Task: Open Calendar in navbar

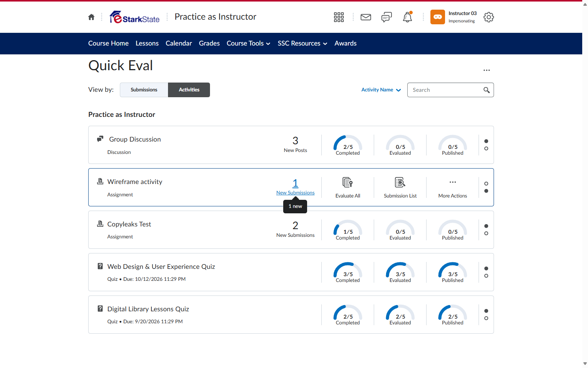Action: tap(179, 44)
